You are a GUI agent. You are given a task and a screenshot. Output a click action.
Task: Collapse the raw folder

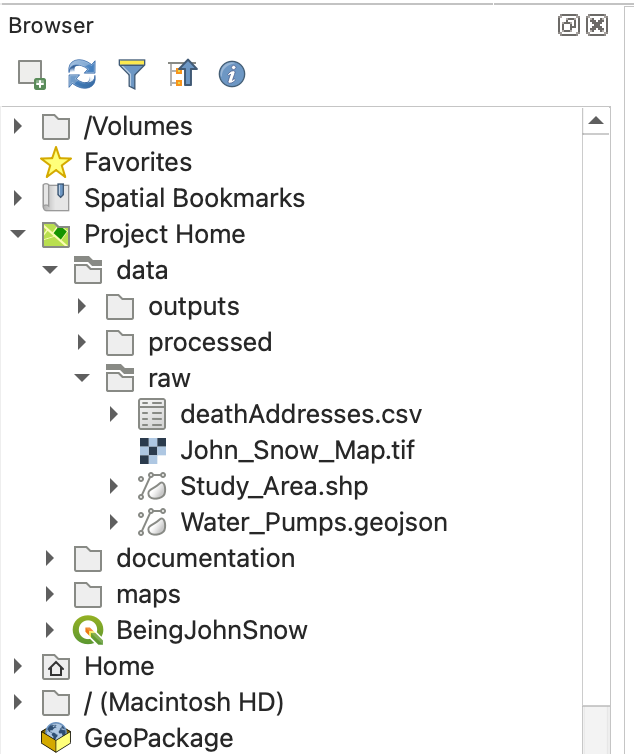coord(82,378)
